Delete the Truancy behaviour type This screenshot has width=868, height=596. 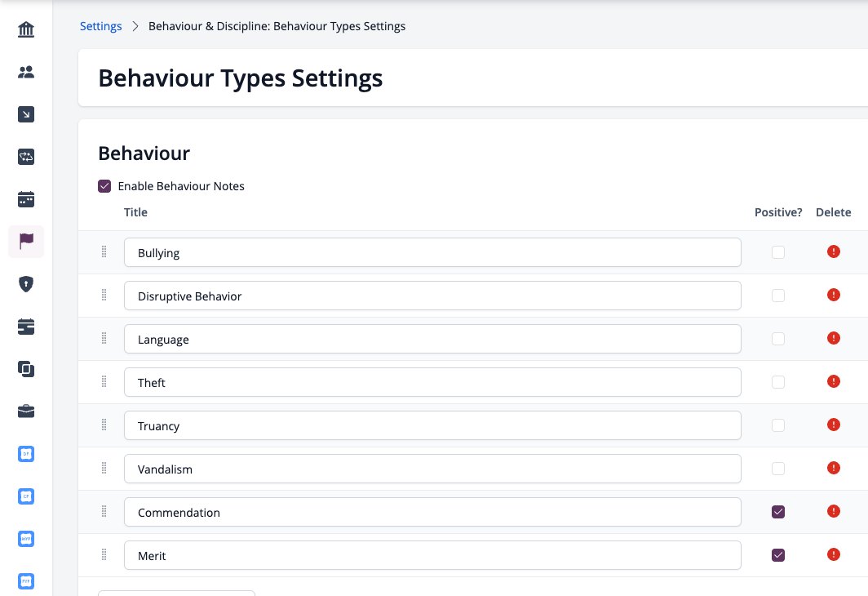click(x=833, y=425)
